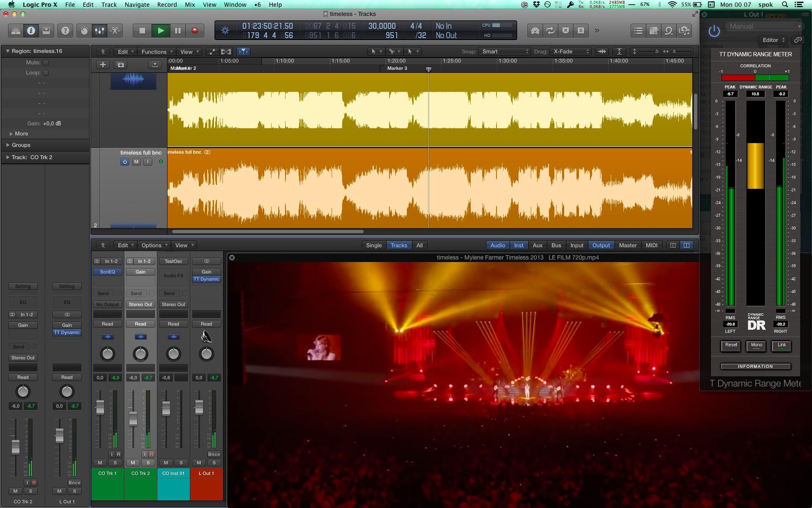The image size is (812, 508).
Task: Mute CO Trk 1 channel strip
Action: 100,463
